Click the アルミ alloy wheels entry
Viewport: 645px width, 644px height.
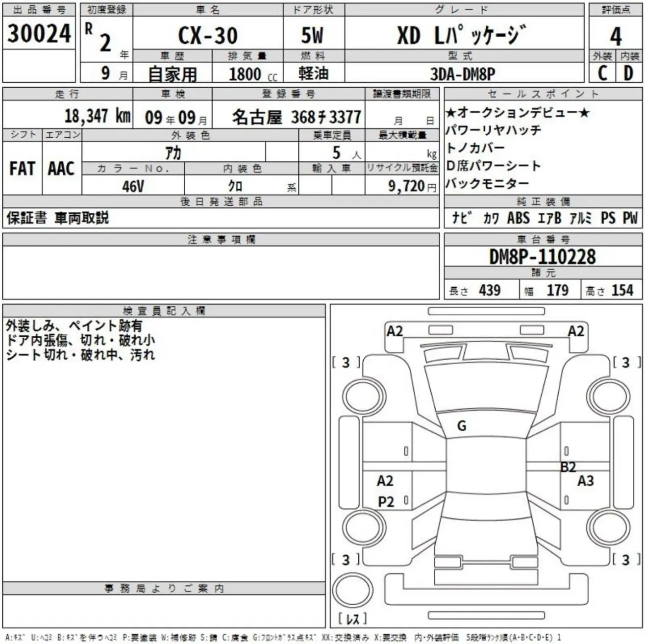[581, 218]
